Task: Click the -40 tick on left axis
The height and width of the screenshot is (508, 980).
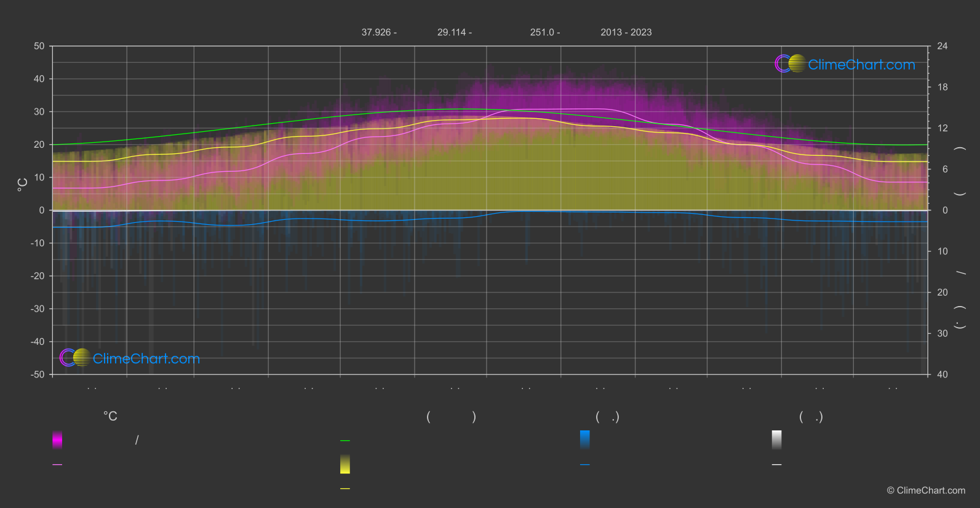Action: pos(38,342)
